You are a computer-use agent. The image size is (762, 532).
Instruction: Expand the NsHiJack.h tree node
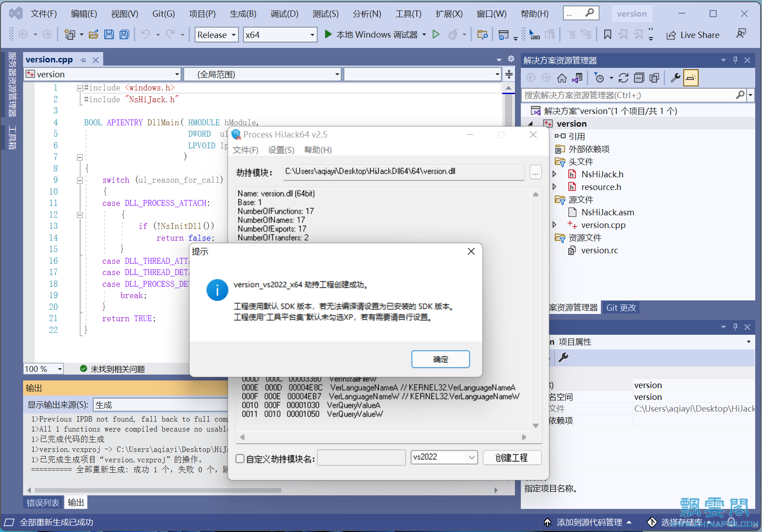[x=554, y=174]
